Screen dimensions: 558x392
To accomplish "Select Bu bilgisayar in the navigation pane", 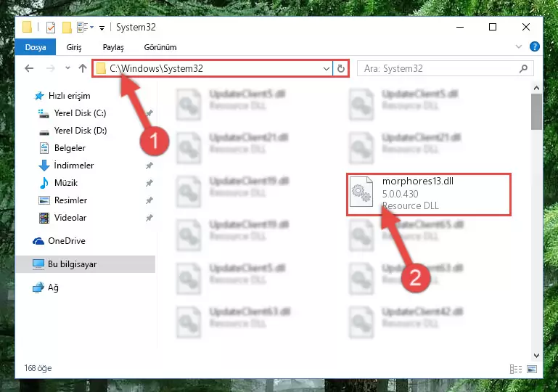I will (85, 264).
